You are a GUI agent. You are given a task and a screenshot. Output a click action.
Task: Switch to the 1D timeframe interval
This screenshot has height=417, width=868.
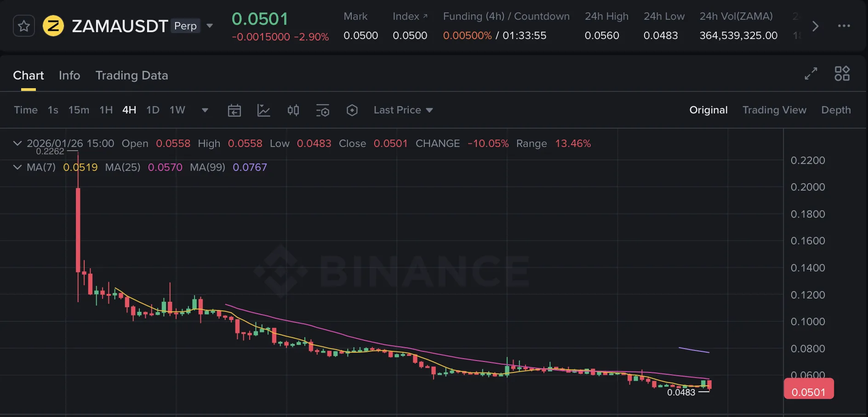click(153, 110)
